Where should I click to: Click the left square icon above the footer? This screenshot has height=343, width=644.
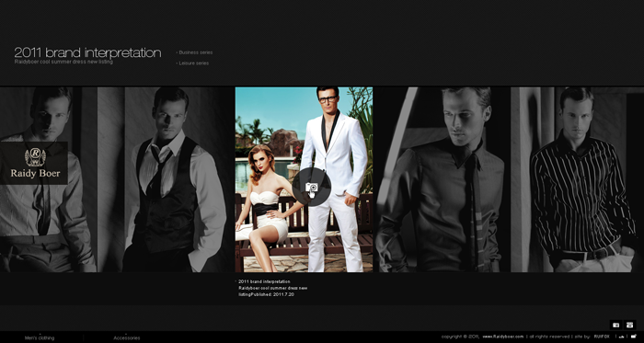[x=615, y=325]
